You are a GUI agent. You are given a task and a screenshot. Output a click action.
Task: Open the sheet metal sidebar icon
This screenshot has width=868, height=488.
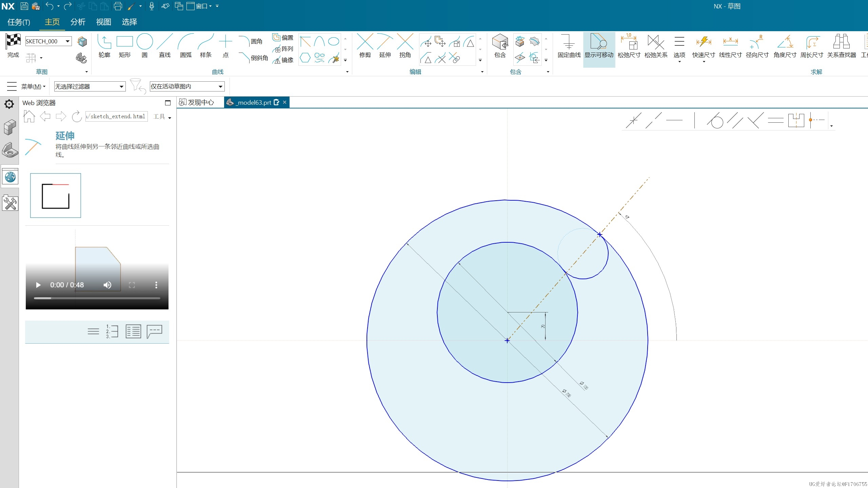click(x=10, y=150)
